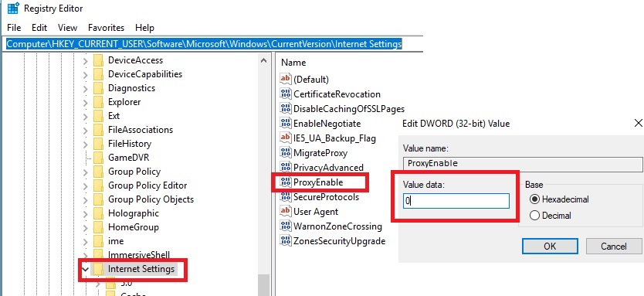Select the Decimal base option

[x=534, y=216]
